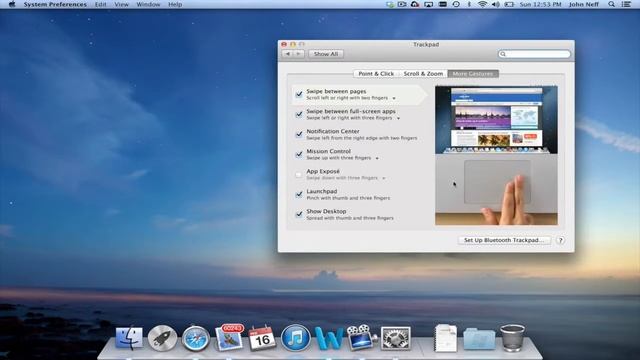Open App Exposé swipe options dropdown
640x360 pixels.
[x=384, y=178]
